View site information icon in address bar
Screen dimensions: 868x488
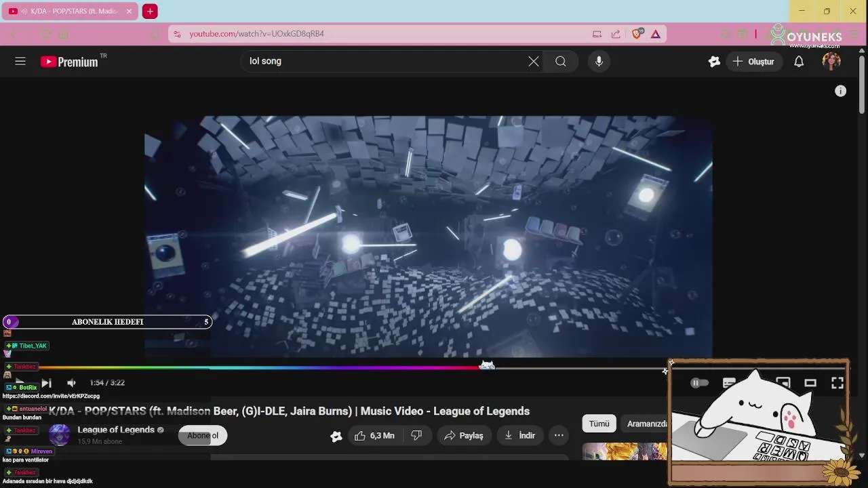point(177,34)
